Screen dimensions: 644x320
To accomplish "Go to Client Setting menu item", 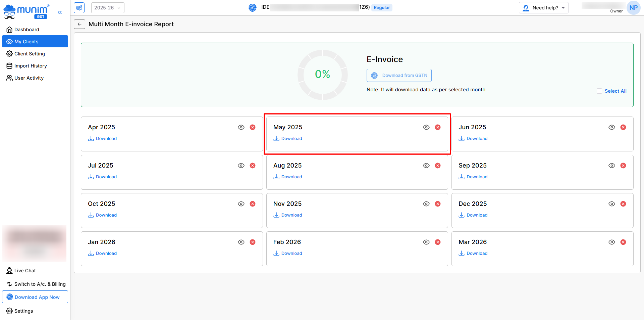I will coord(30,54).
